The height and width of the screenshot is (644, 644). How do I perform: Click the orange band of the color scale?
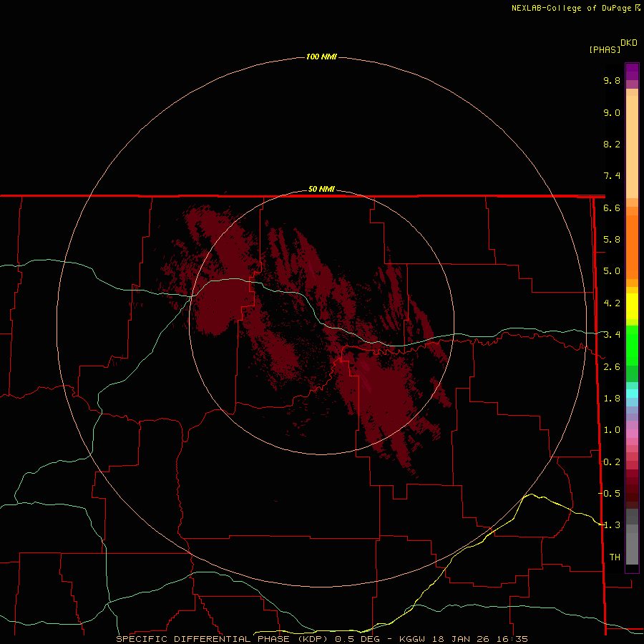click(632, 247)
